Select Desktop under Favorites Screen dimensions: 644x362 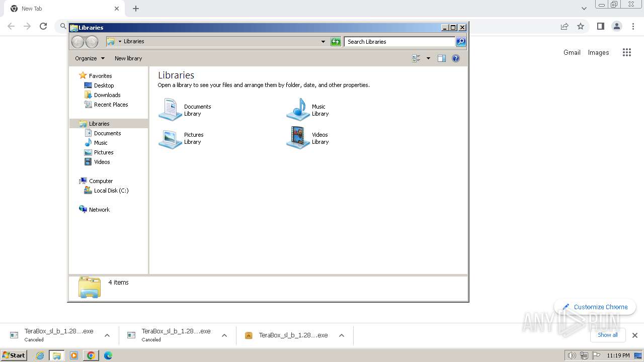104,85
